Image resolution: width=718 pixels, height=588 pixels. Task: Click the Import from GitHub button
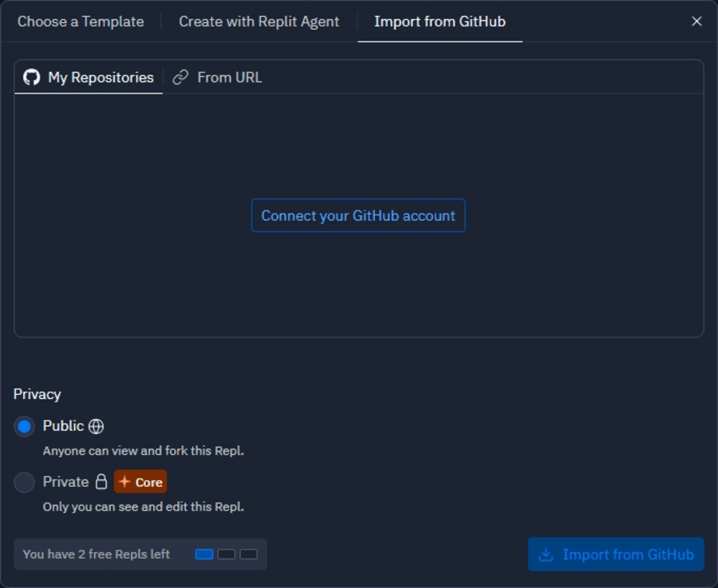coord(615,554)
